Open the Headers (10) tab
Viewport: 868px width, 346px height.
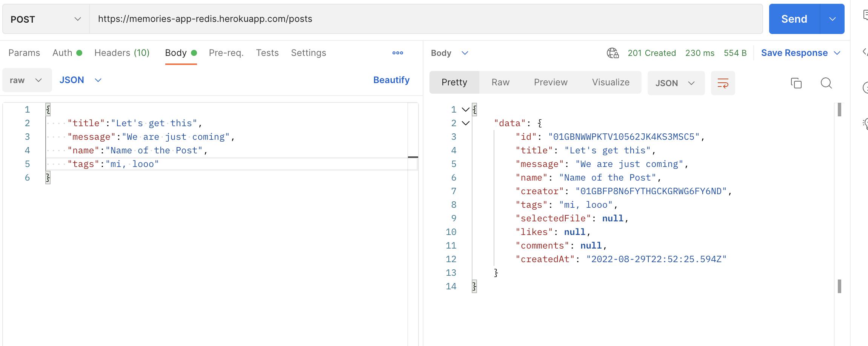coord(122,53)
